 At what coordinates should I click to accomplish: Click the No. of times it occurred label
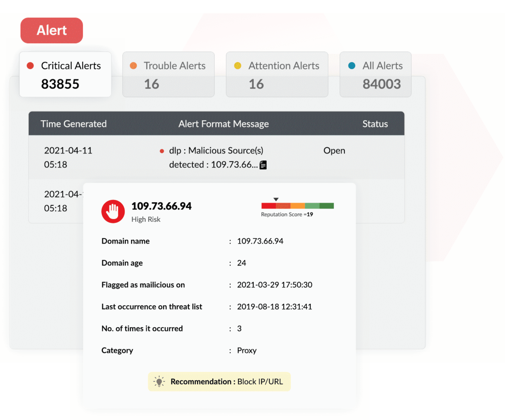(x=142, y=329)
